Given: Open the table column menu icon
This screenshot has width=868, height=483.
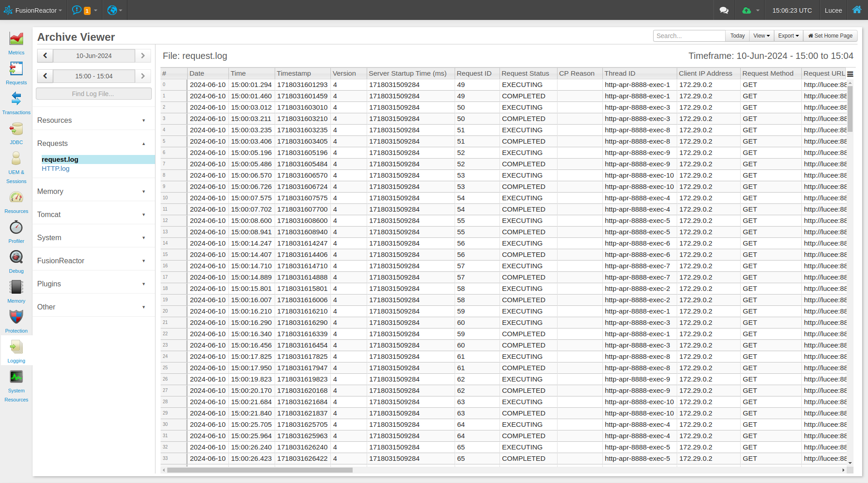Looking at the screenshot, I should click(x=850, y=74).
